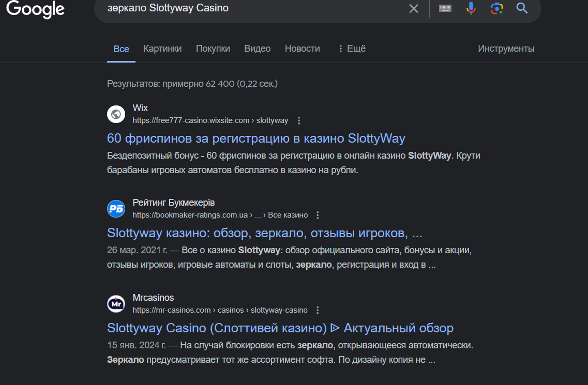Click snippet dated 26 мар. 2021
The width and height of the screenshot is (588, 385).
coord(290,257)
